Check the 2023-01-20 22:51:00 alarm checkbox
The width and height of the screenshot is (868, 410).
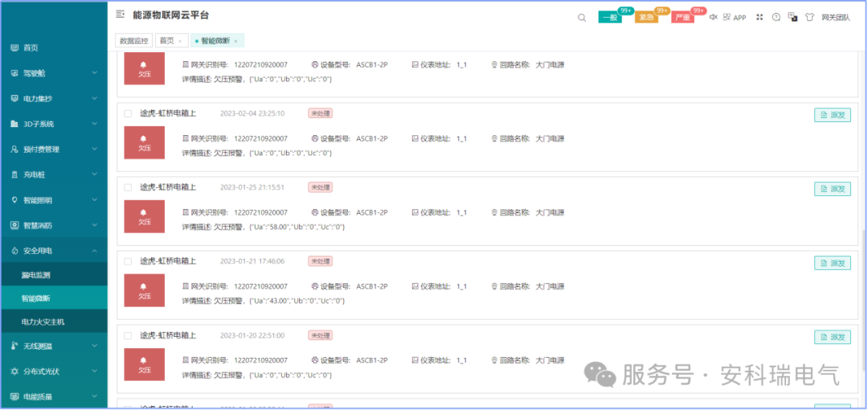(x=128, y=336)
